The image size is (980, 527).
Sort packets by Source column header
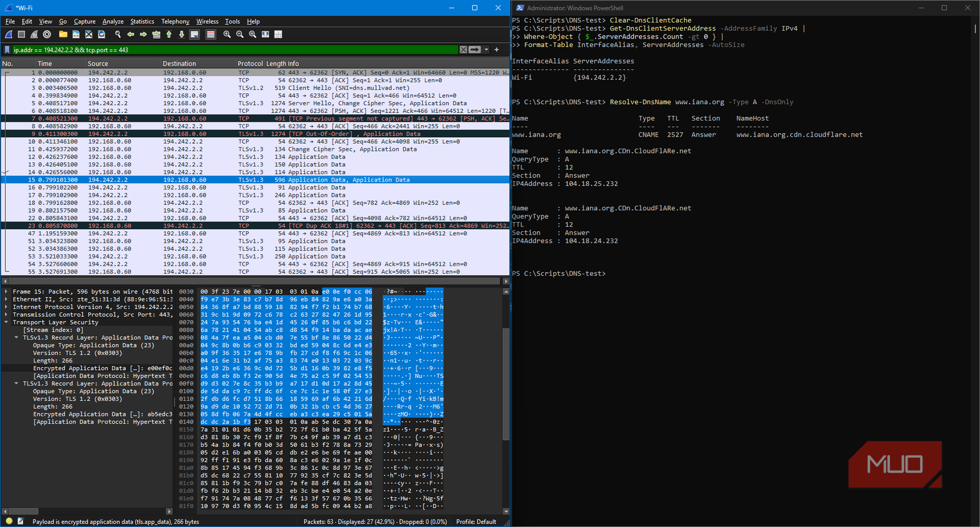124,64
